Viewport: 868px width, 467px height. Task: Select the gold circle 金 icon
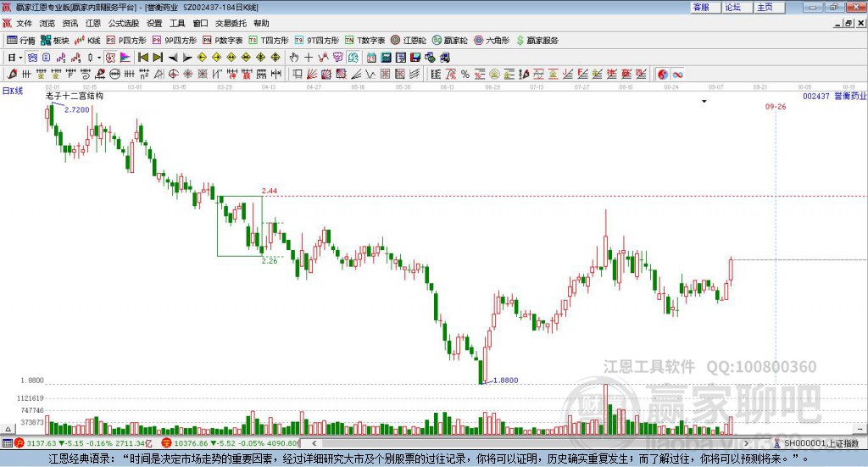click(494, 74)
